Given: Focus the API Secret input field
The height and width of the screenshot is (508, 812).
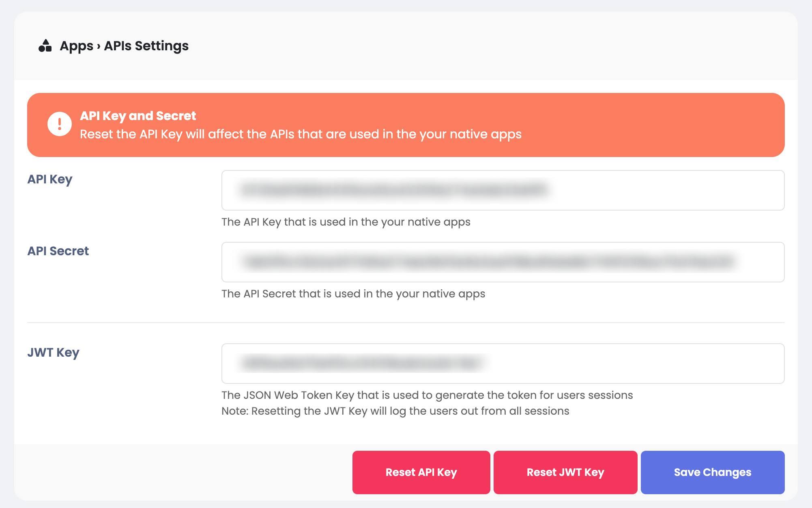Looking at the screenshot, I should 503,262.
